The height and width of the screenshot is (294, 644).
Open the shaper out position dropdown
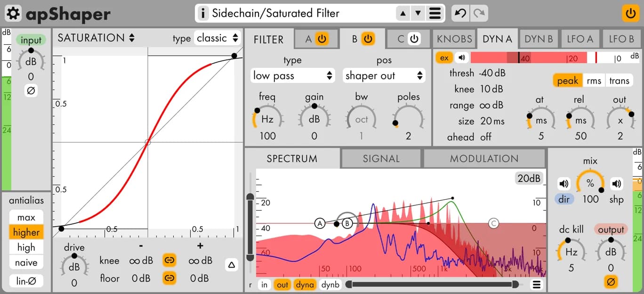[384, 75]
